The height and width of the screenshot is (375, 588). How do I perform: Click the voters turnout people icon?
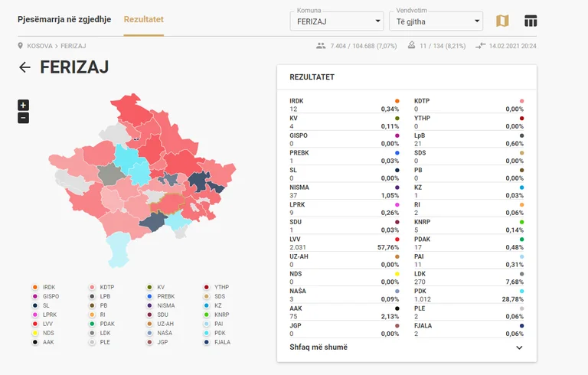[x=321, y=46]
